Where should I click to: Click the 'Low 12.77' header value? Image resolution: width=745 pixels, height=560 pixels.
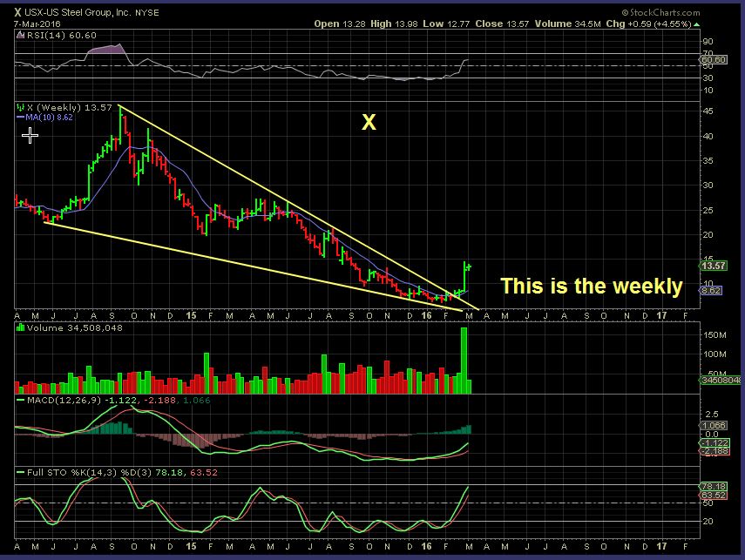tap(446, 24)
